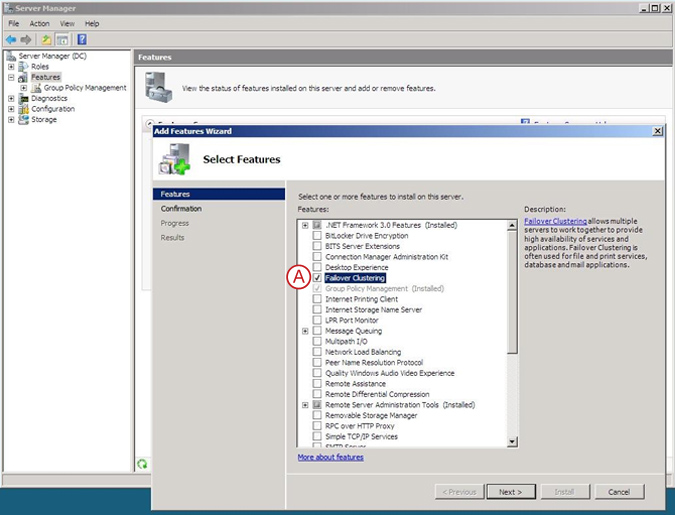The image size is (675, 515).
Task: Expand the Configuration tree node
Action: pyautogui.click(x=11, y=109)
